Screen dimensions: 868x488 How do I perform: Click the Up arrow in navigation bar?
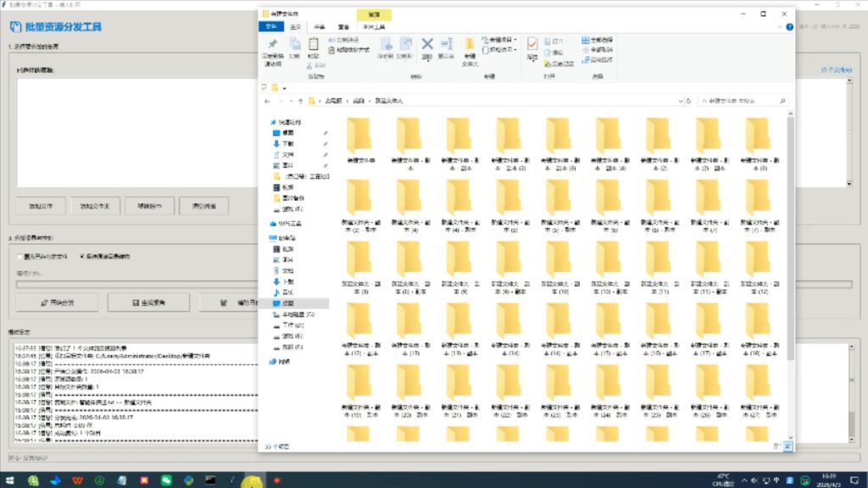coord(299,101)
